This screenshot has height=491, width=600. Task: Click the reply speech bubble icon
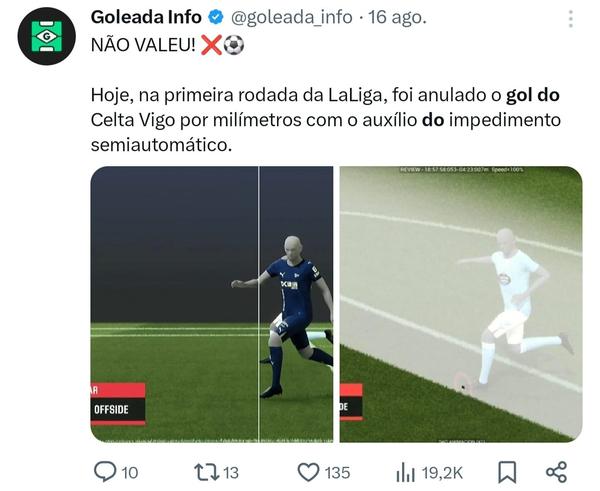click(x=105, y=472)
